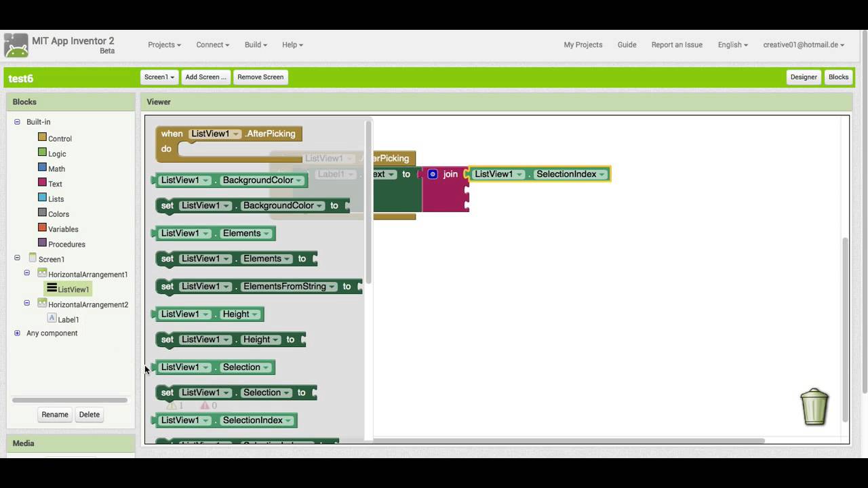Click the set ListView1 Elements block
Viewport: 868px width, 488px height.
point(236,259)
